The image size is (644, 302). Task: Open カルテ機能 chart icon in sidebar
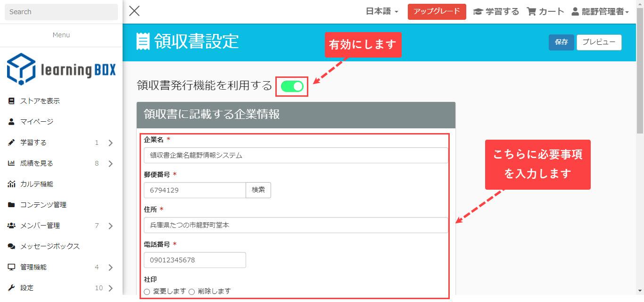pyautogui.click(x=11, y=184)
